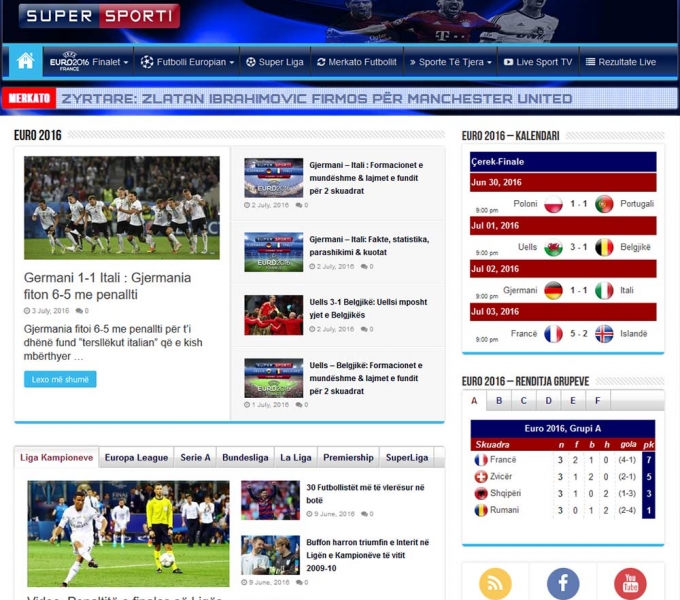
Task: Switch to Bundesliga tab
Action: coord(245,457)
